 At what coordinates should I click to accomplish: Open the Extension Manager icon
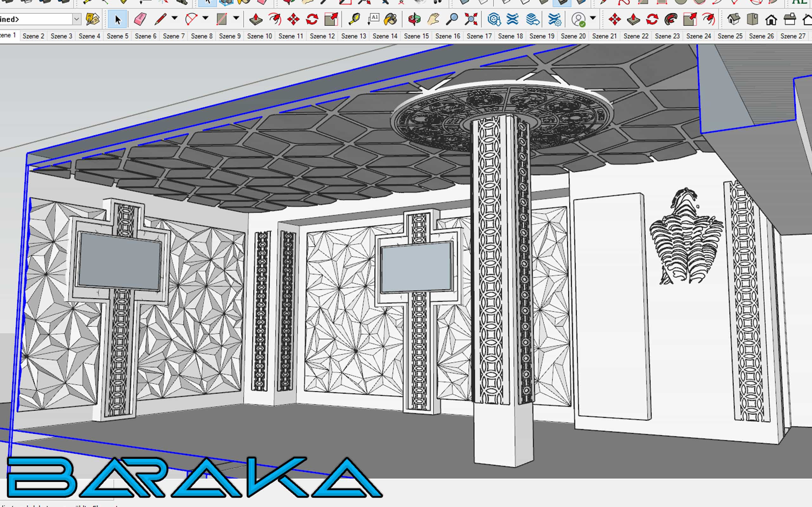pos(554,19)
